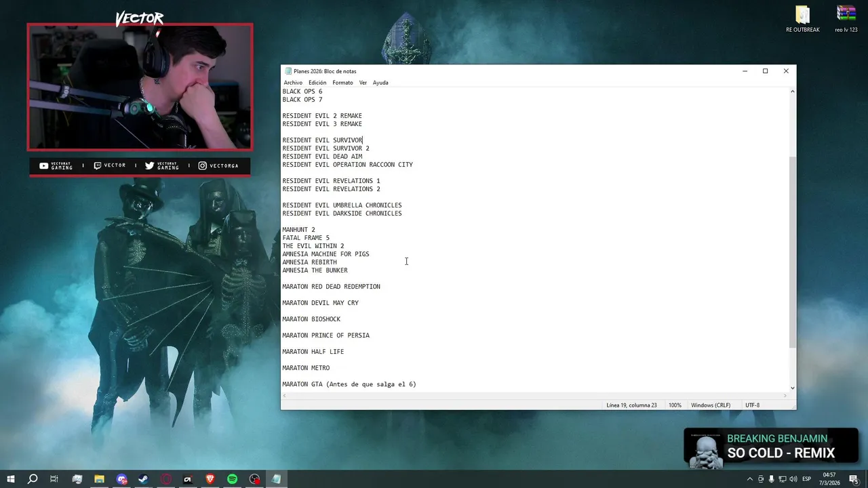Click the line FATAL FRAME 5
Image resolution: width=868 pixels, height=488 pixels.
pos(306,238)
